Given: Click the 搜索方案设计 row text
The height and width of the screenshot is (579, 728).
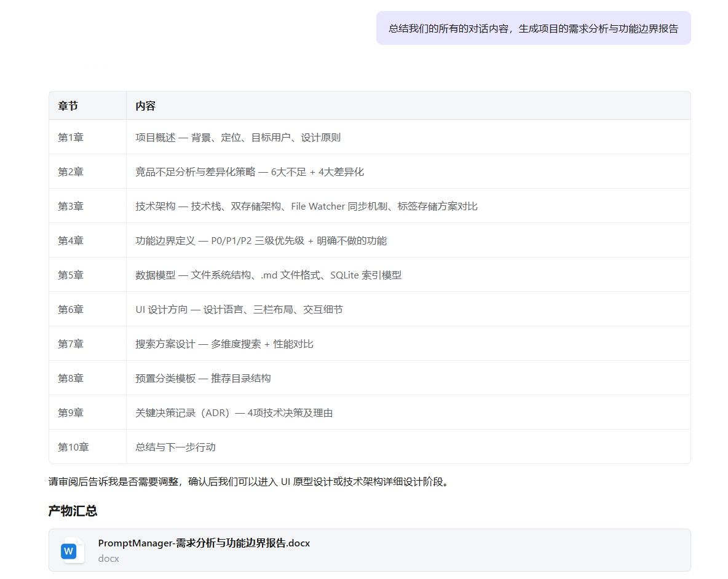Looking at the screenshot, I should (x=224, y=344).
